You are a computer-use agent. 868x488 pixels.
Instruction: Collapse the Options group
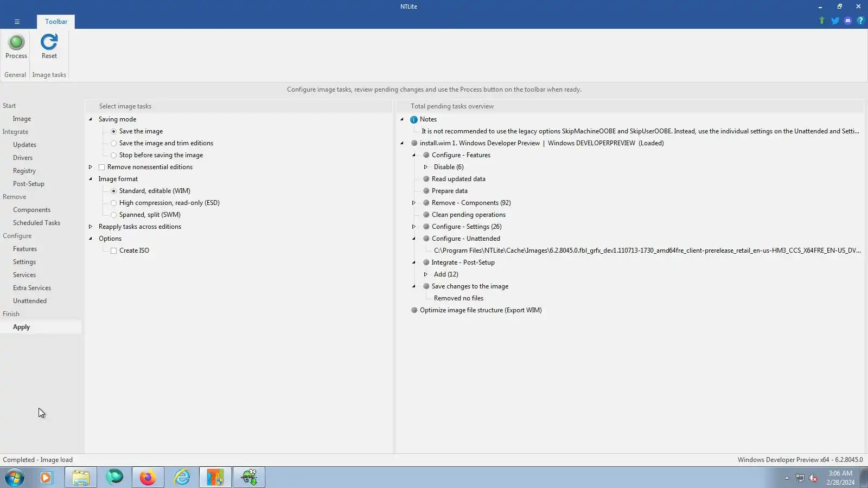pos(91,239)
